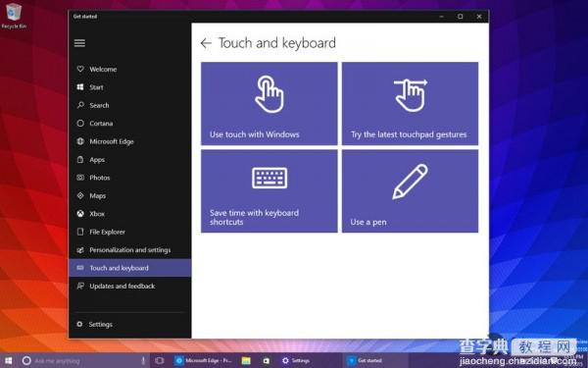Open Try the latest touchpad gestures tile
Screen dimensions: 588x368
410,103
